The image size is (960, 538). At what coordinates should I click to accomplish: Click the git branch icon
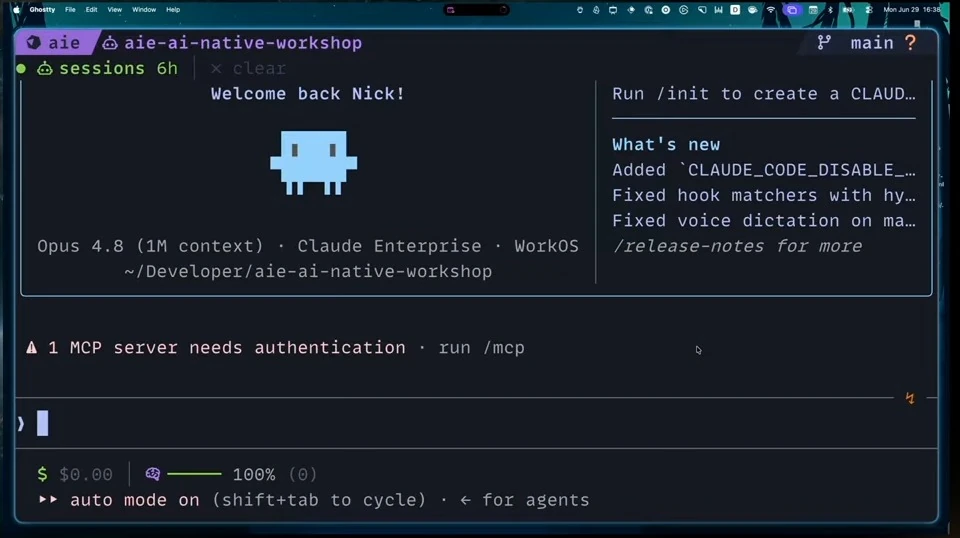pos(824,43)
